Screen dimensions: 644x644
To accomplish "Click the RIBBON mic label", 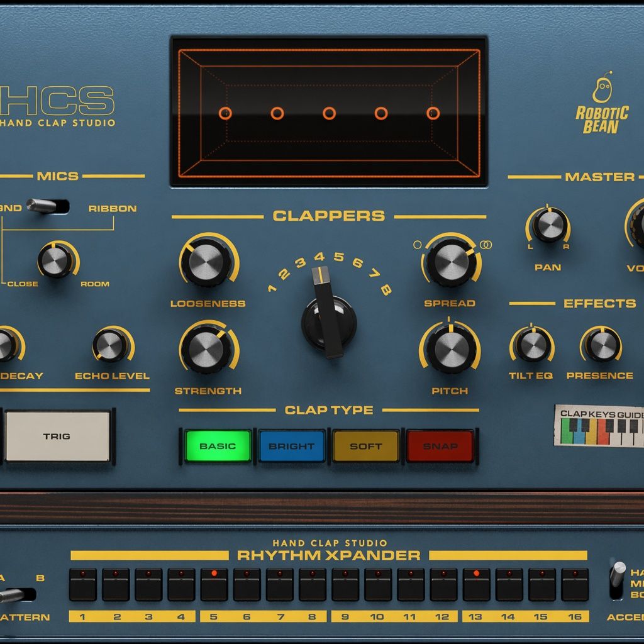I will (113, 209).
